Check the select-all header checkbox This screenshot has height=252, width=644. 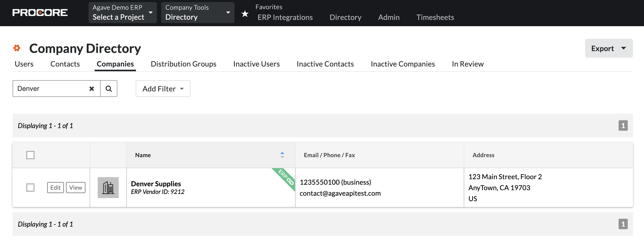click(x=30, y=155)
